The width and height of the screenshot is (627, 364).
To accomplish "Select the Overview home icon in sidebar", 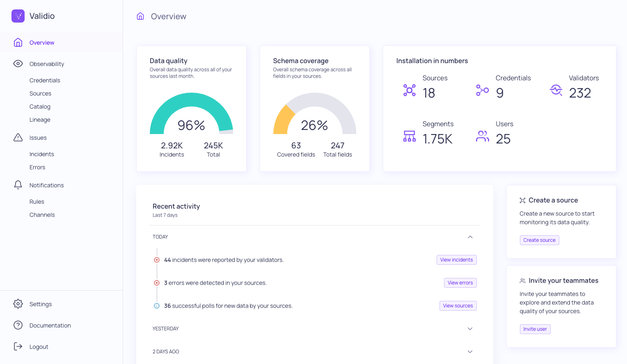I will 18,42.
